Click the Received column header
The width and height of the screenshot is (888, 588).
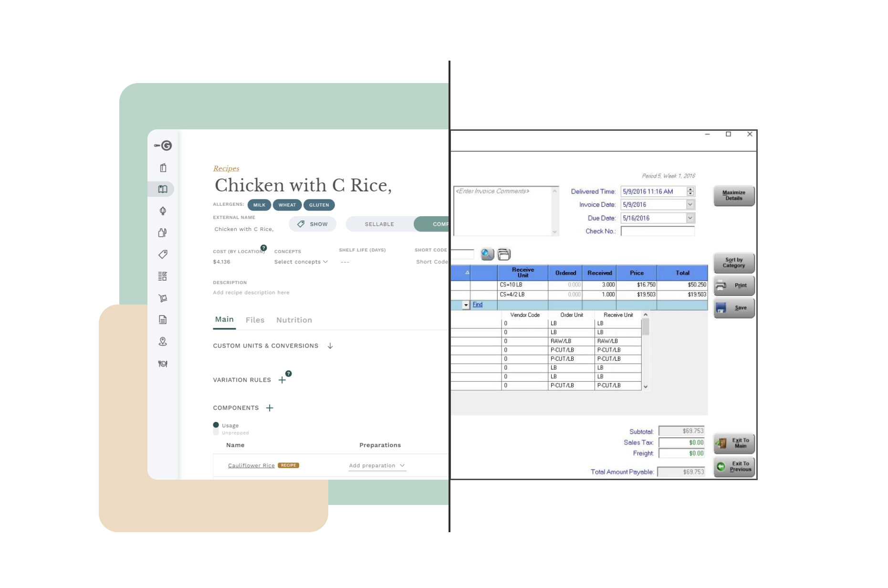coord(599,273)
